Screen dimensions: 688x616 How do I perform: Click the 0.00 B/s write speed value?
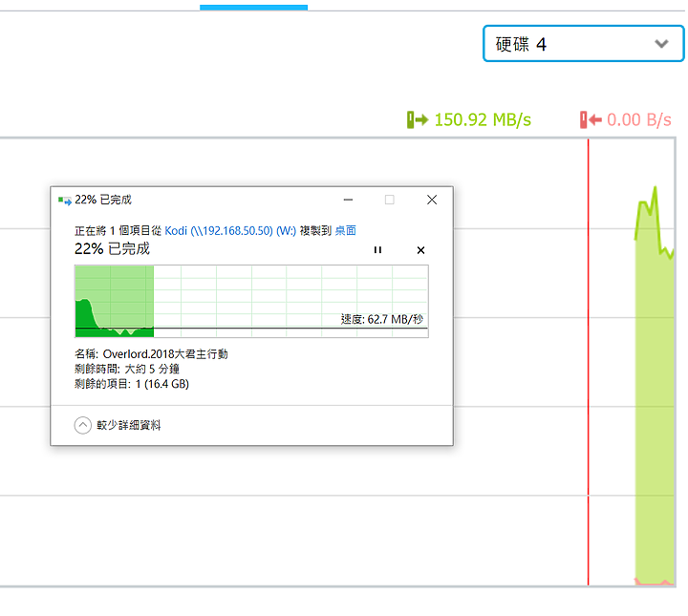click(x=639, y=119)
